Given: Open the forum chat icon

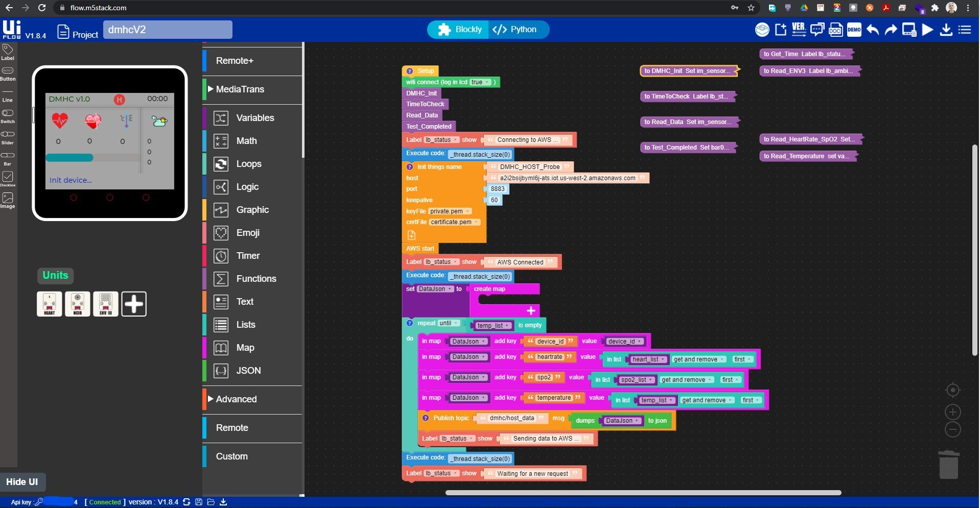Looking at the screenshot, I should [817, 30].
